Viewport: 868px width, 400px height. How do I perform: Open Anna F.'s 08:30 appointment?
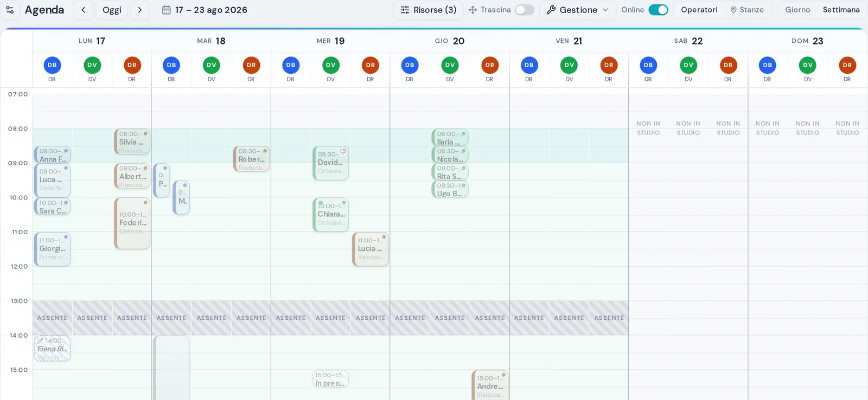click(52, 155)
